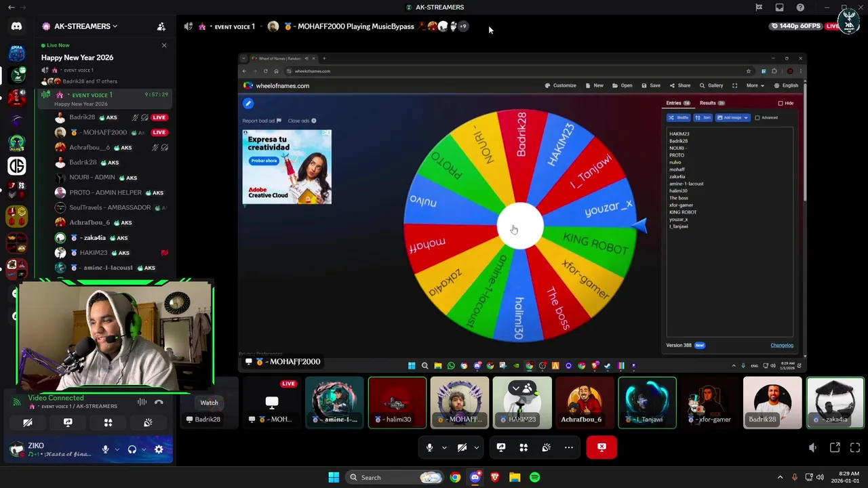Open microphone options arrow in call controls
The height and width of the screenshot is (488, 868).
tap(444, 447)
